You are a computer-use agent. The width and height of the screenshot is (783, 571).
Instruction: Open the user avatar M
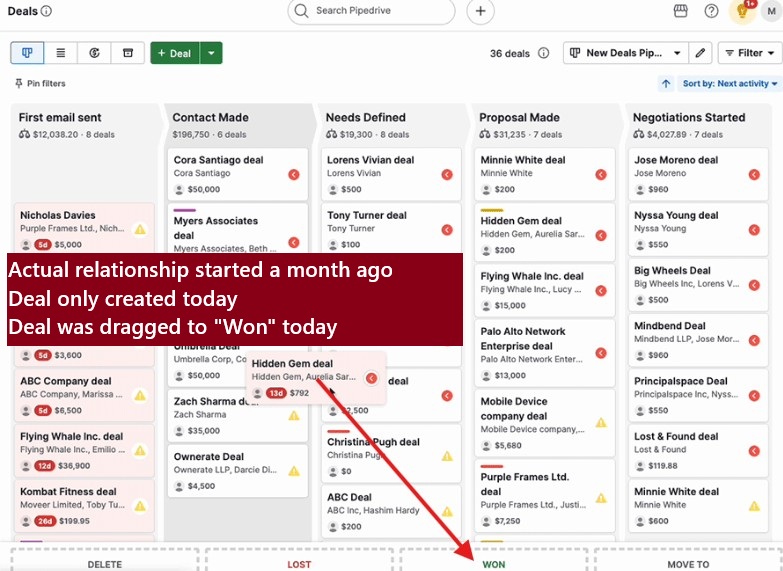772,11
